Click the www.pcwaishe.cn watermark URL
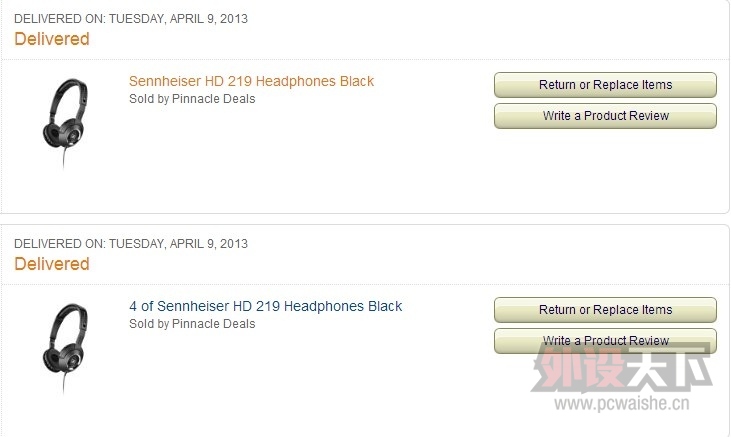This screenshot has height=437, width=731. (x=622, y=403)
